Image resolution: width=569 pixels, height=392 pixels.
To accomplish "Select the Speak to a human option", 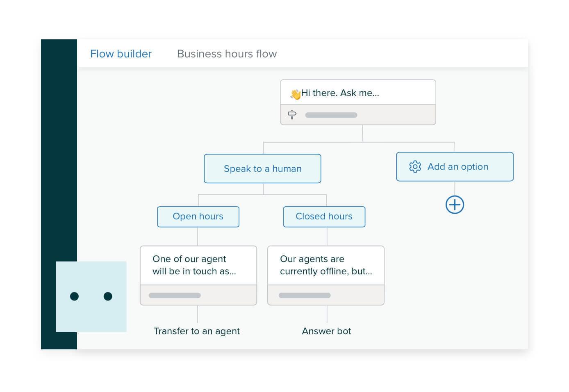I will point(262,168).
